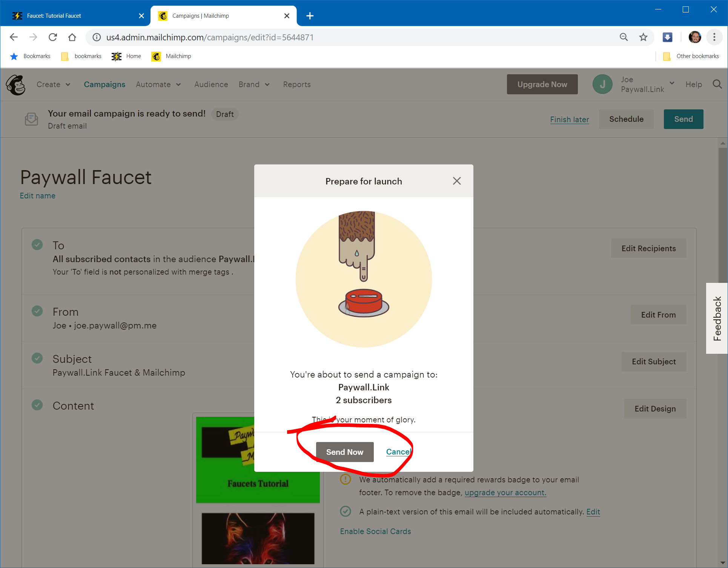Viewport: 728px width, 568px height.
Task: Click the Edit Subject button
Action: (654, 362)
